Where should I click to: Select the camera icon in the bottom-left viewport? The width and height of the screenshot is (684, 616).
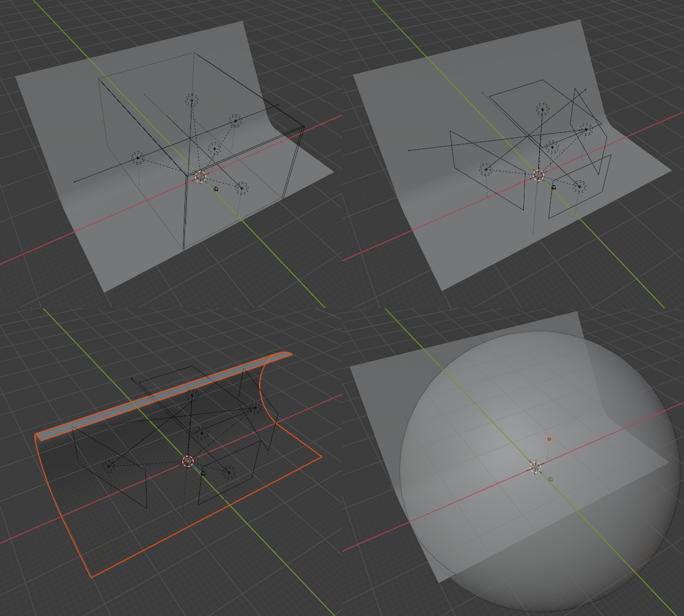[x=203, y=473]
